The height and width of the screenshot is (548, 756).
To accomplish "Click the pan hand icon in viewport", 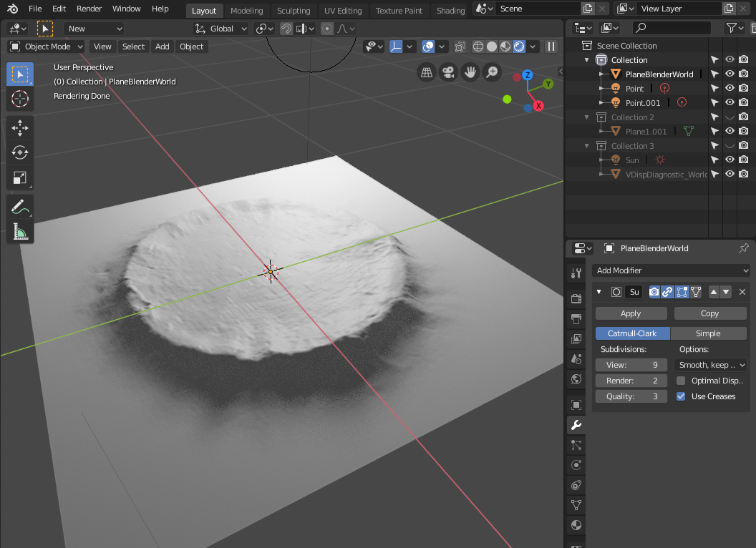I will [x=470, y=72].
